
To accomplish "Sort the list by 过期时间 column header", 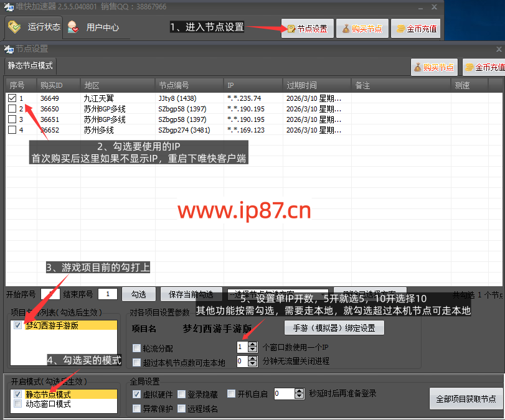I will click(x=315, y=85).
